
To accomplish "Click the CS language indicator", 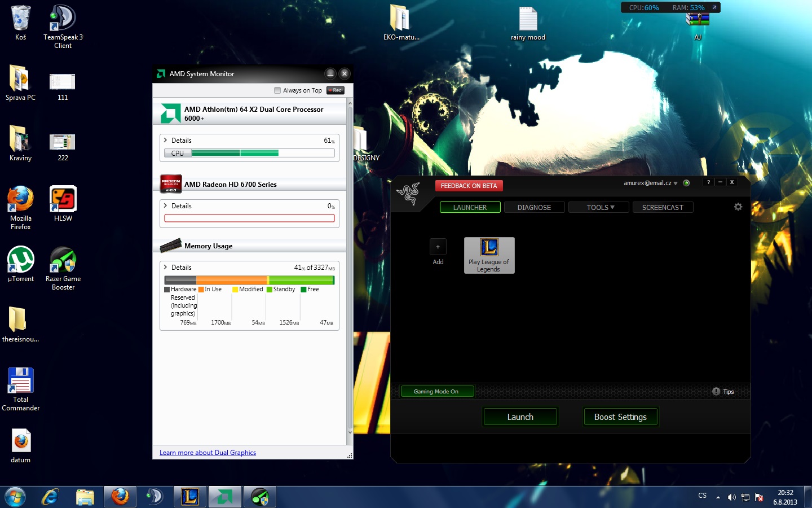I will (x=702, y=496).
